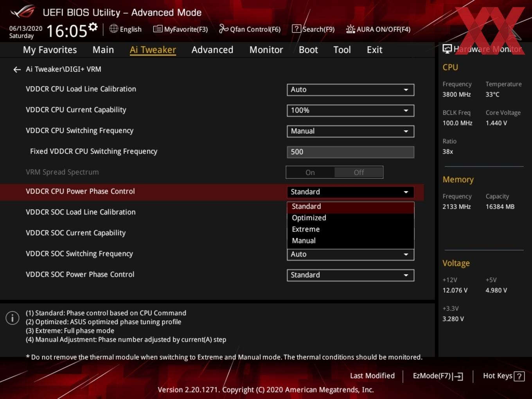Open the Search(F9) function
This screenshot has height=399, width=532.
pyautogui.click(x=313, y=29)
